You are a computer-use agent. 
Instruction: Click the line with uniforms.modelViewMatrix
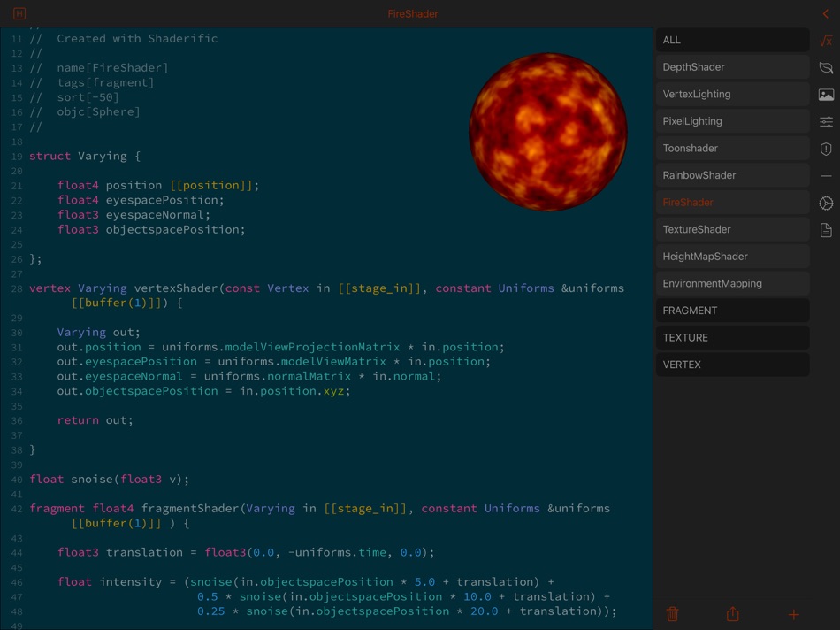coord(274,361)
